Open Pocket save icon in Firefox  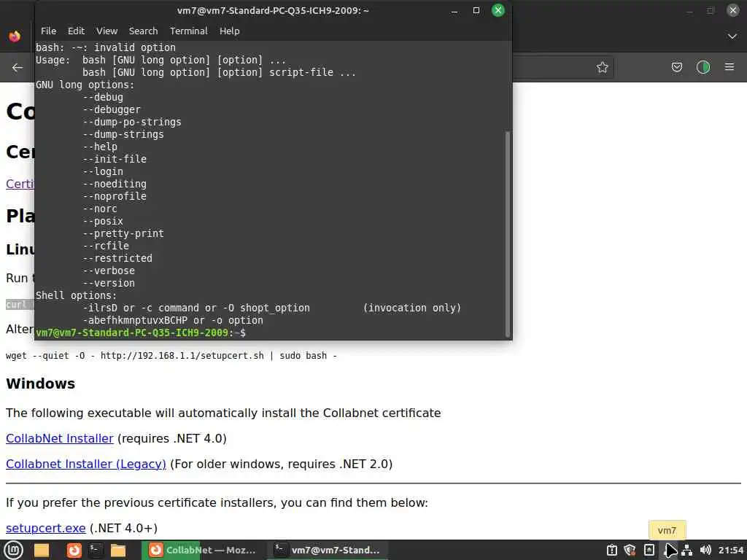coord(676,67)
